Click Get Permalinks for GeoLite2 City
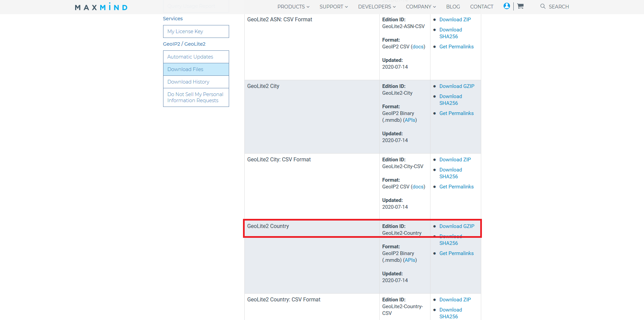 tap(457, 113)
